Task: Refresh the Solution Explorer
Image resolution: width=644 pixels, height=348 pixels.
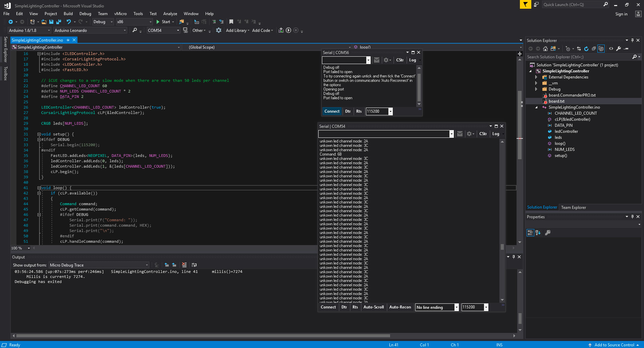Action: [586, 49]
